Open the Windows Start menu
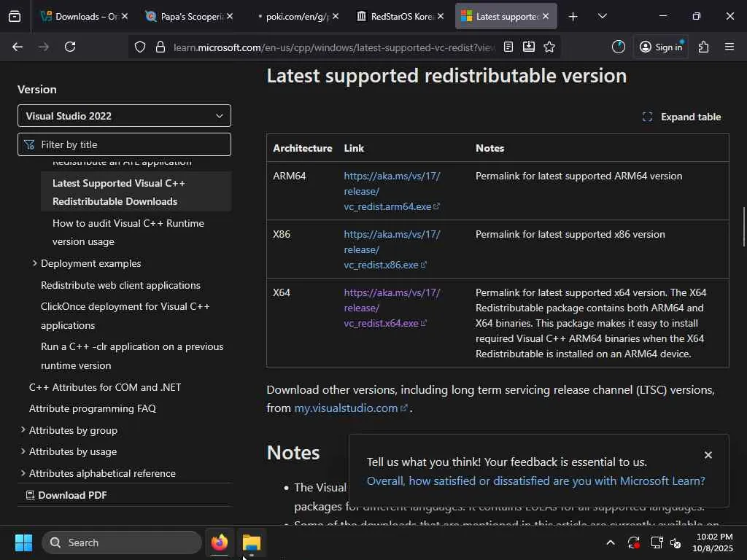Screen dimensions: 747x560 point(23,542)
